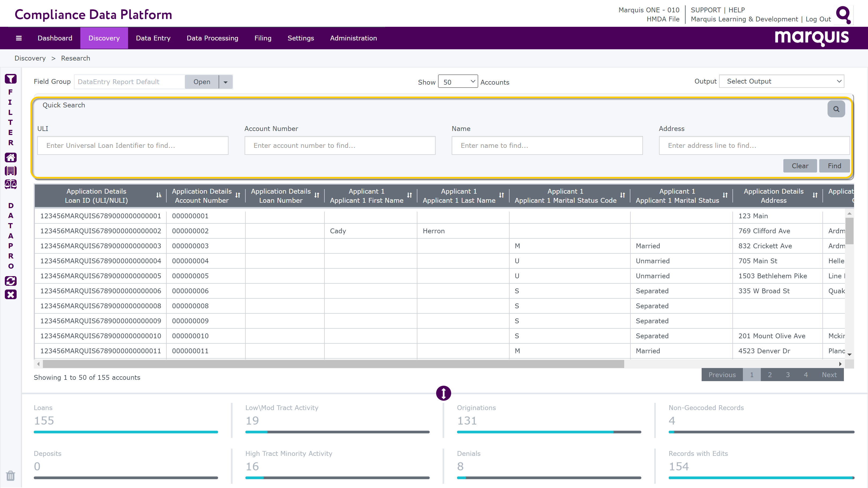Click the Data Pro refresh icon
The height and width of the screenshot is (488, 868).
click(x=10, y=281)
